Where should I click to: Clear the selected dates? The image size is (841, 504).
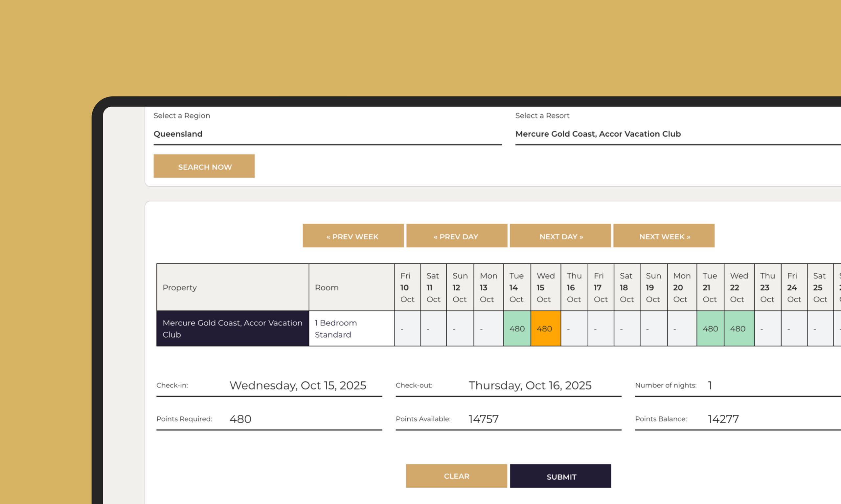tap(456, 476)
